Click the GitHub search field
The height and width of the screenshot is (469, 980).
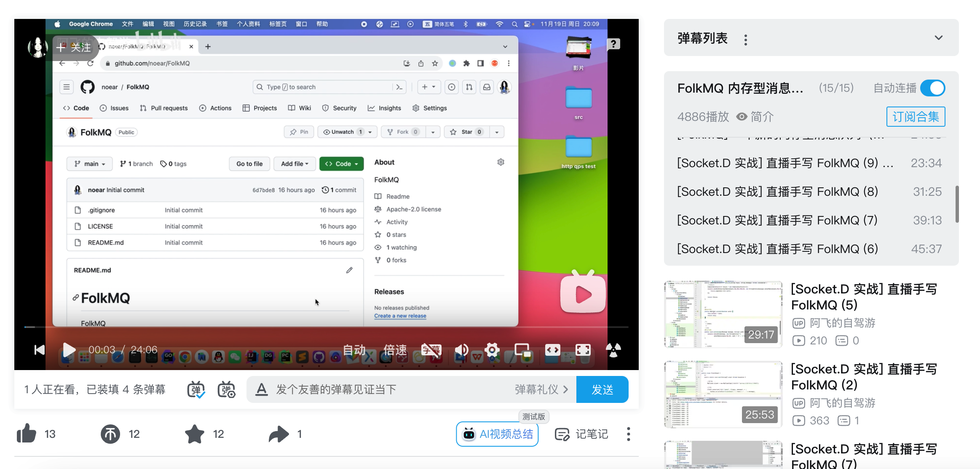point(329,87)
